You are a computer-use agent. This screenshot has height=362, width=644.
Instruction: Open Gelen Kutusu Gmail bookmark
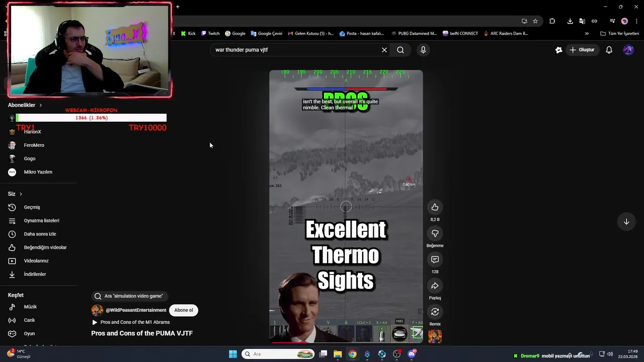click(310, 34)
